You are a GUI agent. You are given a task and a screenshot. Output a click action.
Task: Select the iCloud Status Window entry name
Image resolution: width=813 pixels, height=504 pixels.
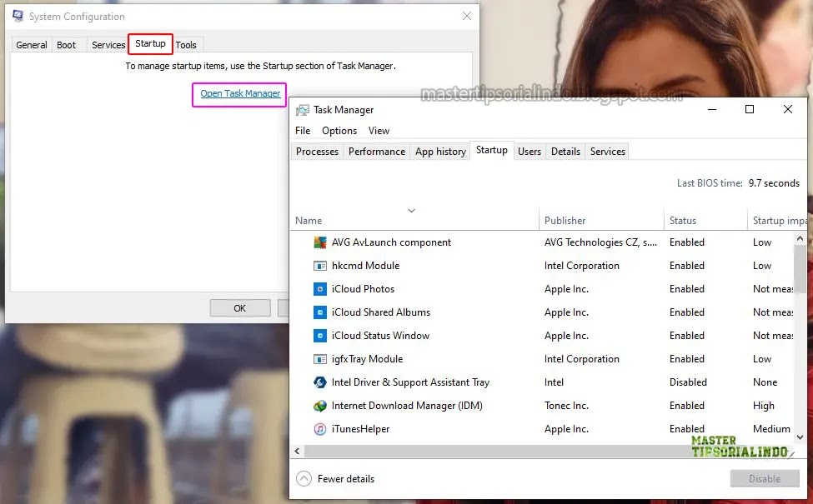click(x=380, y=336)
